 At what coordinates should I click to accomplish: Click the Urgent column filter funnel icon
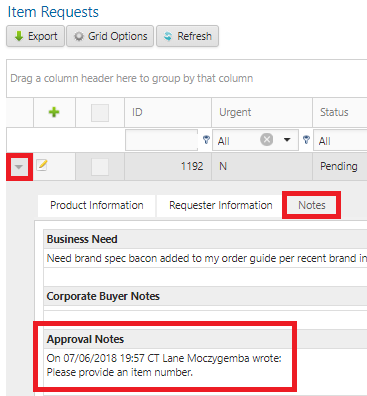(x=306, y=140)
